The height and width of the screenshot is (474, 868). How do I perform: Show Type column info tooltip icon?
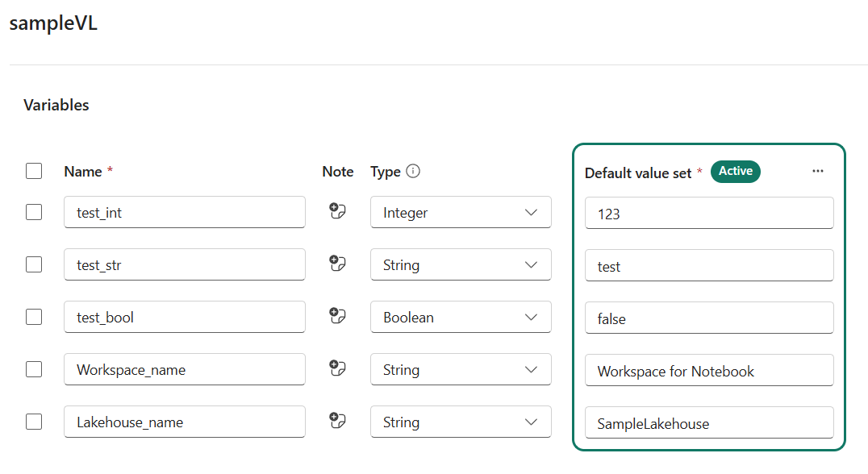tap(414, 172)
